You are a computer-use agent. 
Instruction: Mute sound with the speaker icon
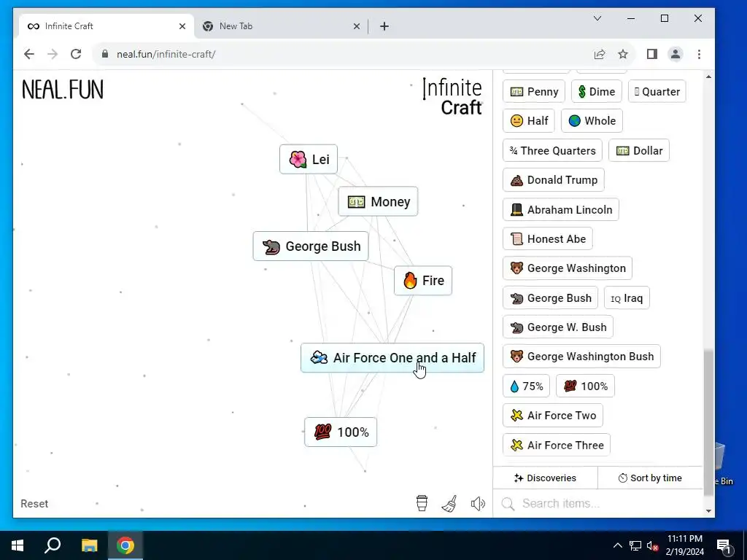(478, 503)
